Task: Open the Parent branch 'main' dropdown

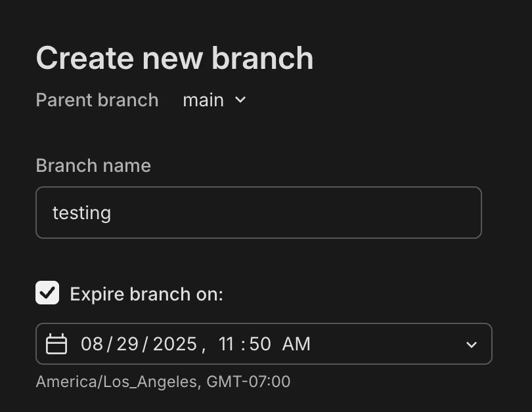Action: click(204, 100)
